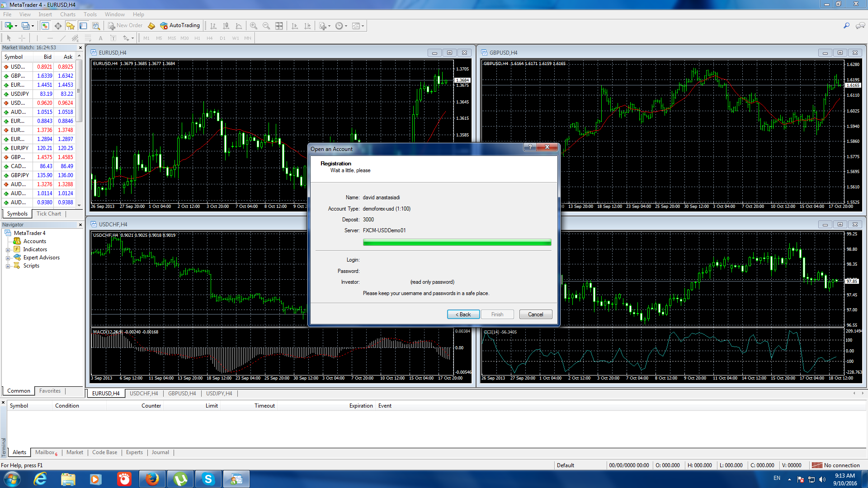Cancel the Open an Account dialog
The height and width of the screenshot is (488, 868).
(535, 314)
